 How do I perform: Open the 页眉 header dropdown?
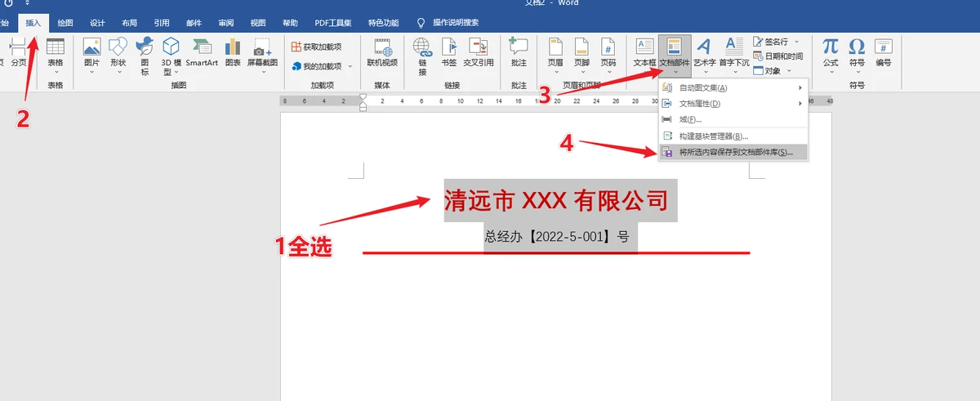(555, 56)
